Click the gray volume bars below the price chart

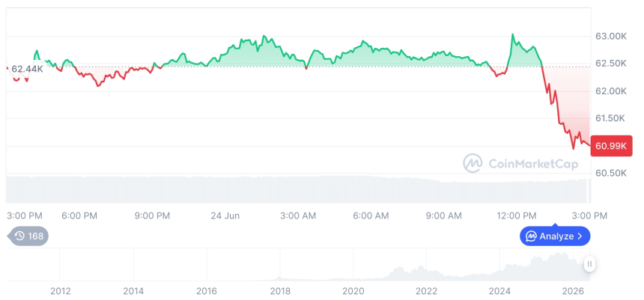pyautogui.click(x=298, y=189)
